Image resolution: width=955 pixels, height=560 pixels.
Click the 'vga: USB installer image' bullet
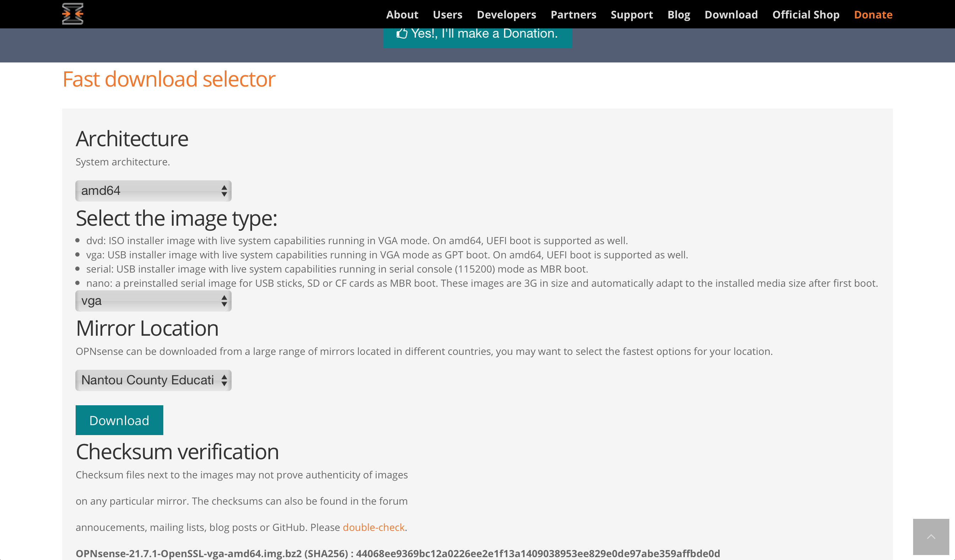[387, 254]
